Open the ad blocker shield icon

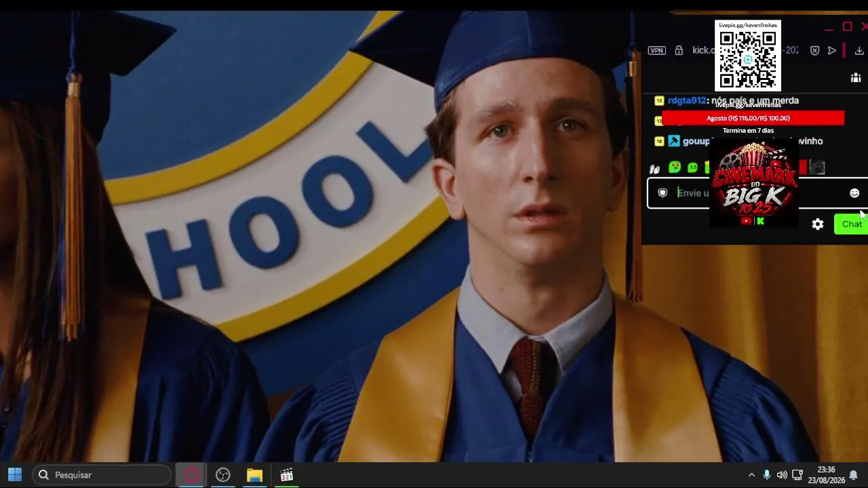click(815, 50)
